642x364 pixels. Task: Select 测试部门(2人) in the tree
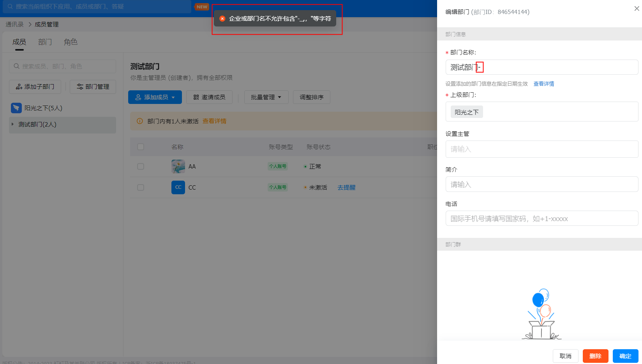pyautogui.click(x=62, y=125)
